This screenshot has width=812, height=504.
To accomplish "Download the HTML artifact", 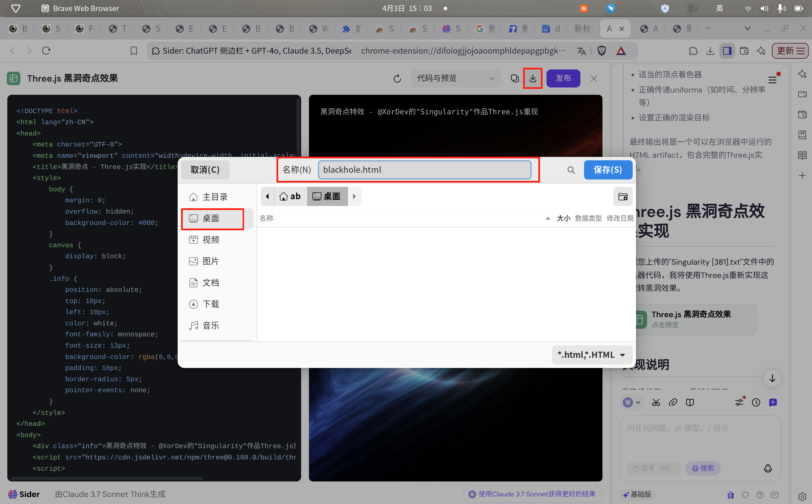I will [x=533, y=78].
